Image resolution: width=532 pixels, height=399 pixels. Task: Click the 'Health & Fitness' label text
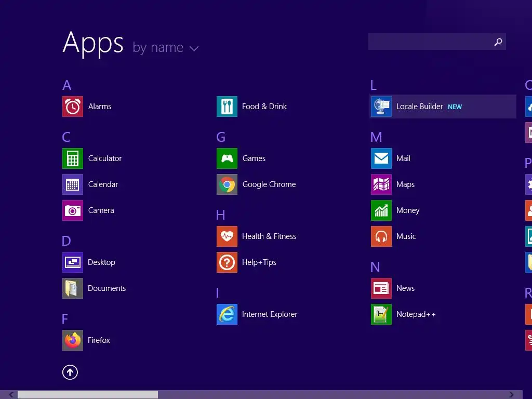[x=269, y=236]
